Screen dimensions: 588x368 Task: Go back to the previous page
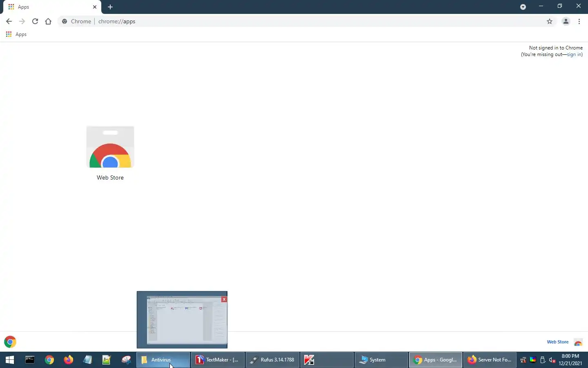pos(9,21)
